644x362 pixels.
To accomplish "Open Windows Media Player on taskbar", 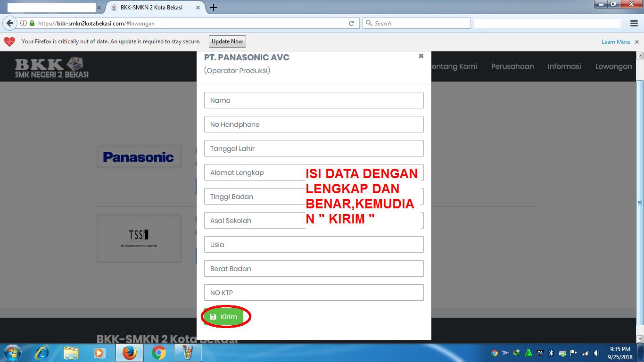I will point(99,353).
